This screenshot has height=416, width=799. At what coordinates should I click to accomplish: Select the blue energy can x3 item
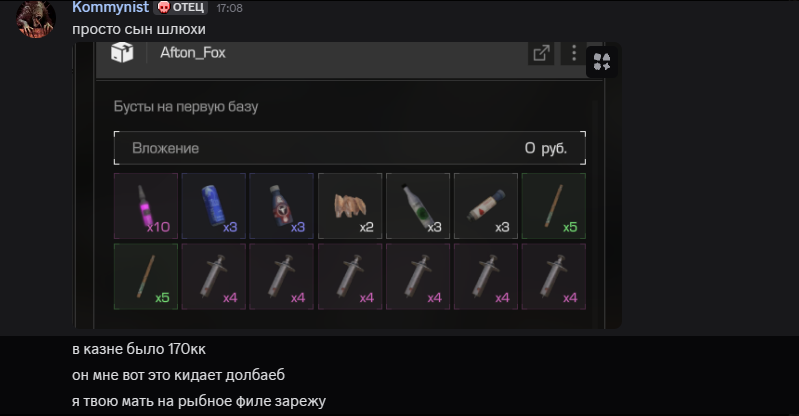click(x=214, y=206)
